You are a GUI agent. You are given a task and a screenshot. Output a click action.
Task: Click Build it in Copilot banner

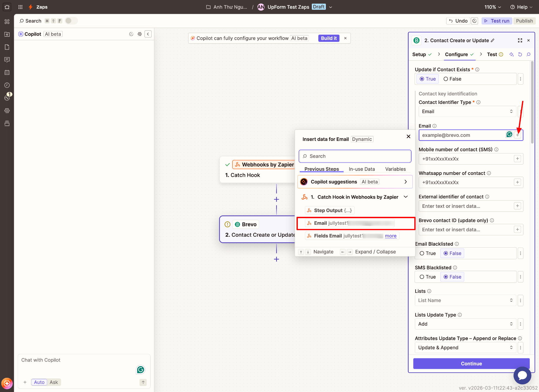click(329, 38)
